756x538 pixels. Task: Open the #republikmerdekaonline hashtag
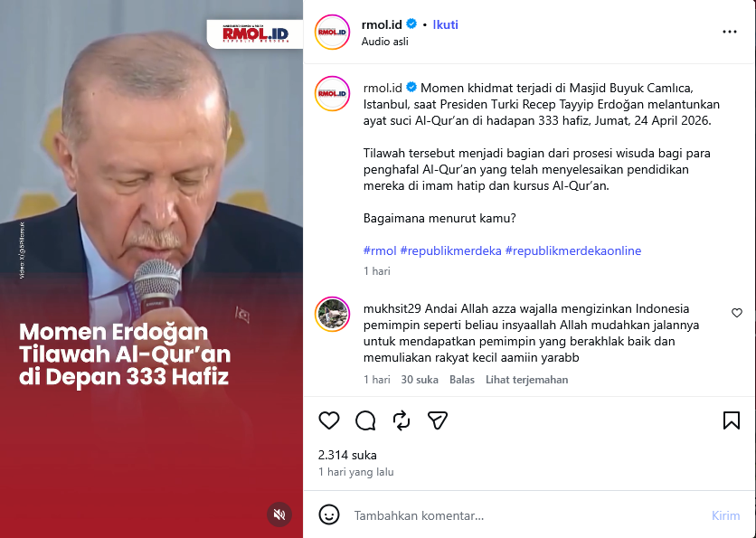point(573,250)
